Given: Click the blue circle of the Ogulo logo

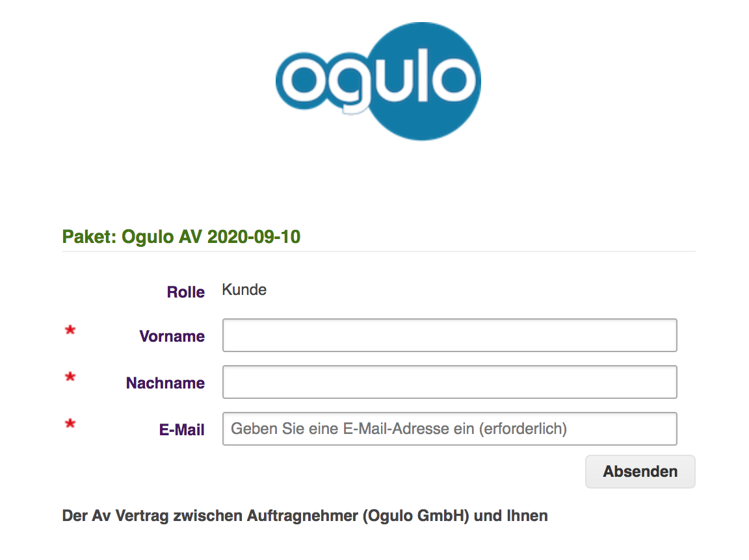Looking at the screenshot, I should click(x=422, y=81).
